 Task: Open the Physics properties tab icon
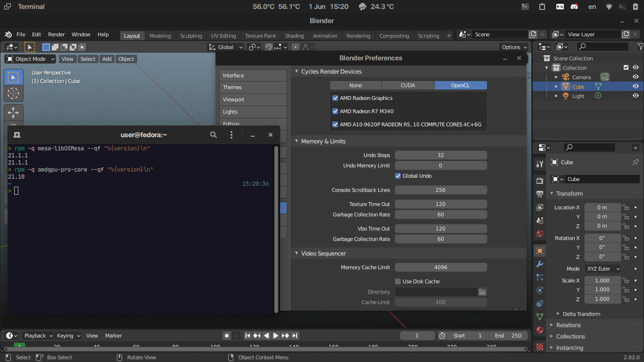[x=540, y=290]
